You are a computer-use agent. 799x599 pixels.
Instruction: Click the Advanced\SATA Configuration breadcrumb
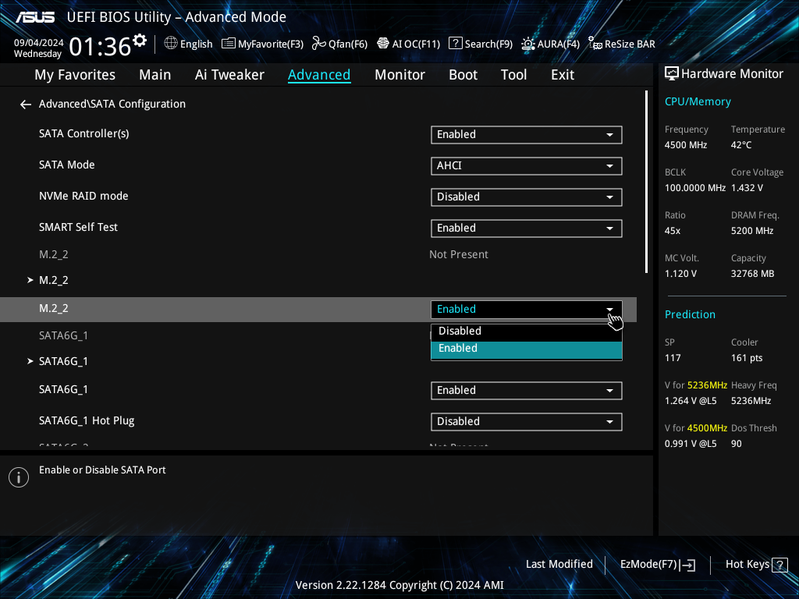click(x=112, y=104)
